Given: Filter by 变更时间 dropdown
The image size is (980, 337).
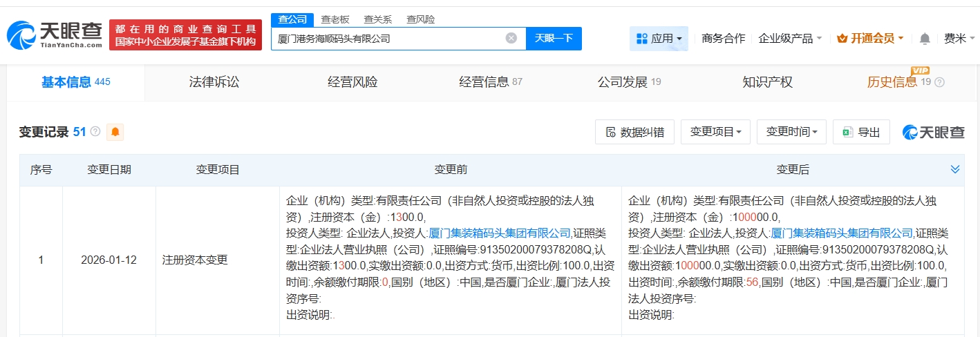Looking at the screenshot, I should pos(791,132).
